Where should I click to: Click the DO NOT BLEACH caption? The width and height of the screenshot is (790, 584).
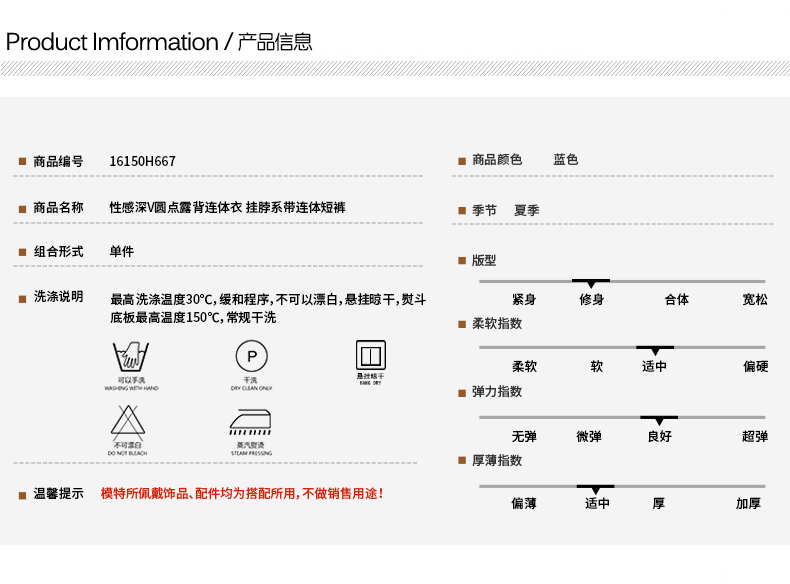point(127,453)
